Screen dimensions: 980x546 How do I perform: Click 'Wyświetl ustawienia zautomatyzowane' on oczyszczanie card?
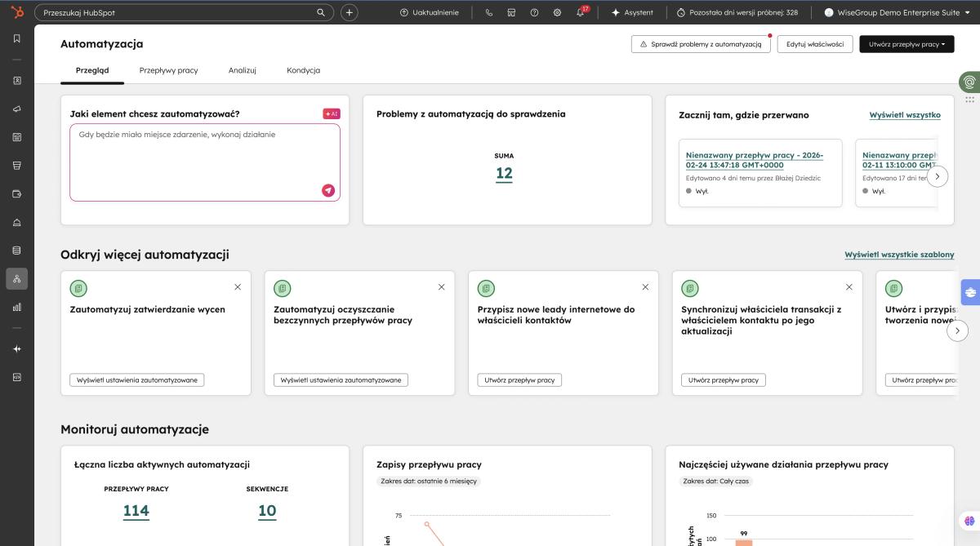pos(341,380)
